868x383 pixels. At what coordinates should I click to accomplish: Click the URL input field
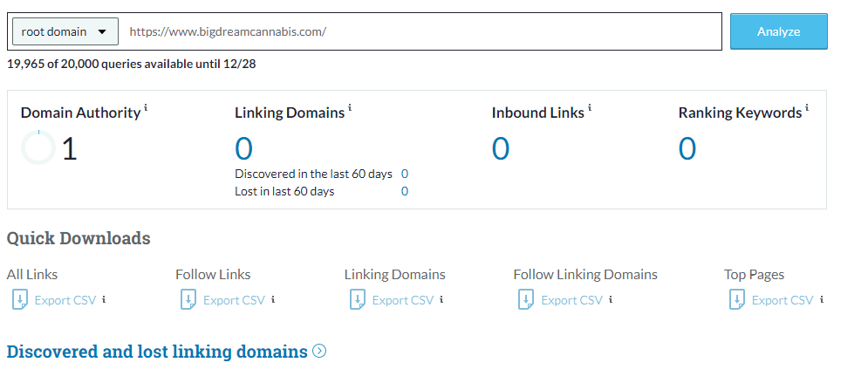coord(420,31)
